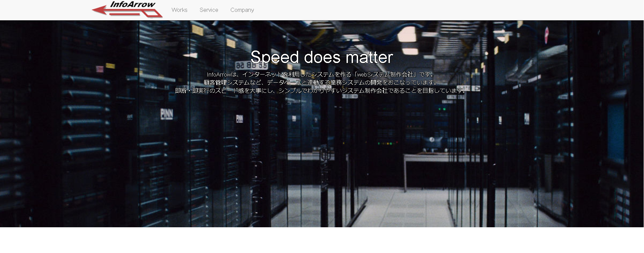
Task: Click the sentence starting with '即断・即実行'
Action: click(321, 91)
